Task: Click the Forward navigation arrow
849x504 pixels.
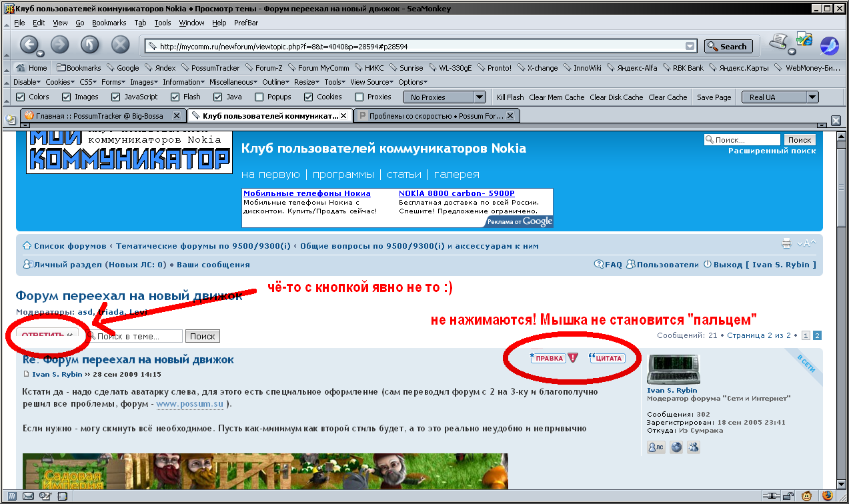Action: click(x=59, y=45)
